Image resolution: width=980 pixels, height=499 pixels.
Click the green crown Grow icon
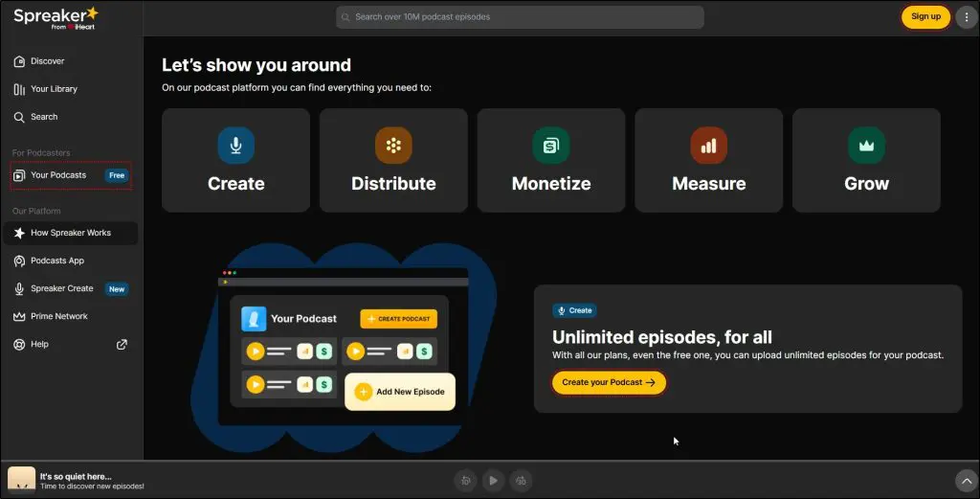pos(866,146)
